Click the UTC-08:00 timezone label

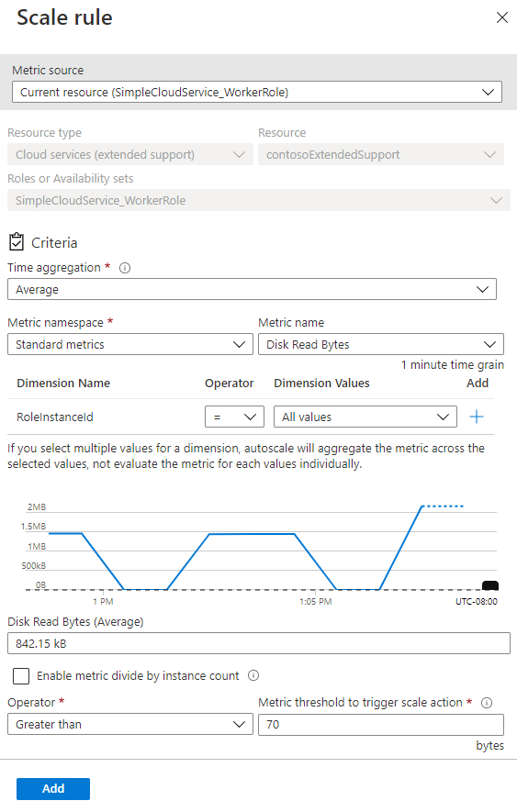click(x=477, y=602)
